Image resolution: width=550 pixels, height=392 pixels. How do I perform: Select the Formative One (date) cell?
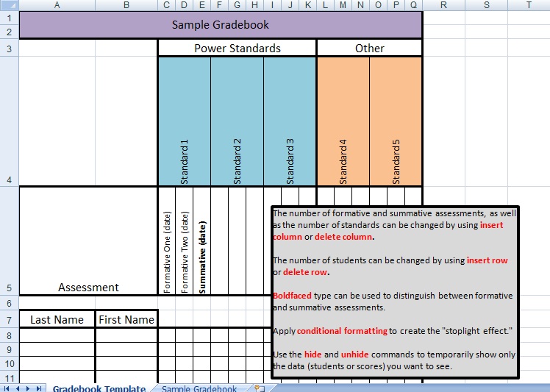point(167,240)
